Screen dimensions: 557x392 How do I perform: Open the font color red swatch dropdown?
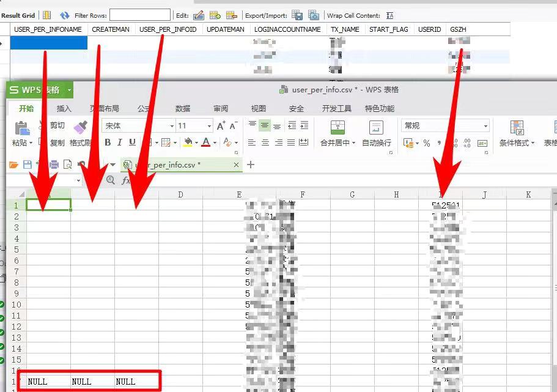(x=215, y=142)
